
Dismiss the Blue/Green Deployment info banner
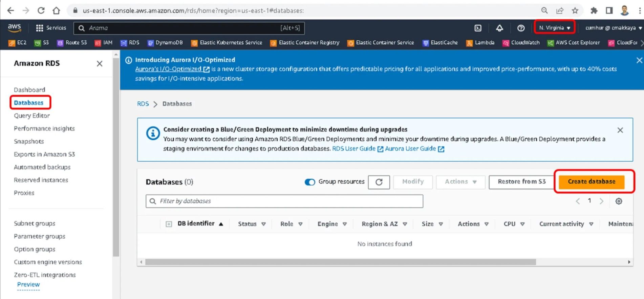click(620, 130)
